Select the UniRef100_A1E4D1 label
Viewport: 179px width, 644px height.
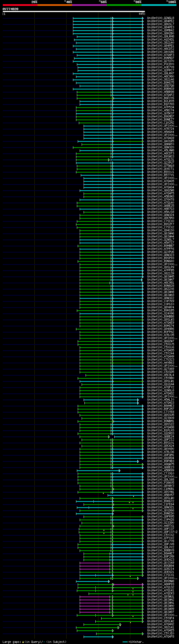pyautogui.click(x=161, y=40)
